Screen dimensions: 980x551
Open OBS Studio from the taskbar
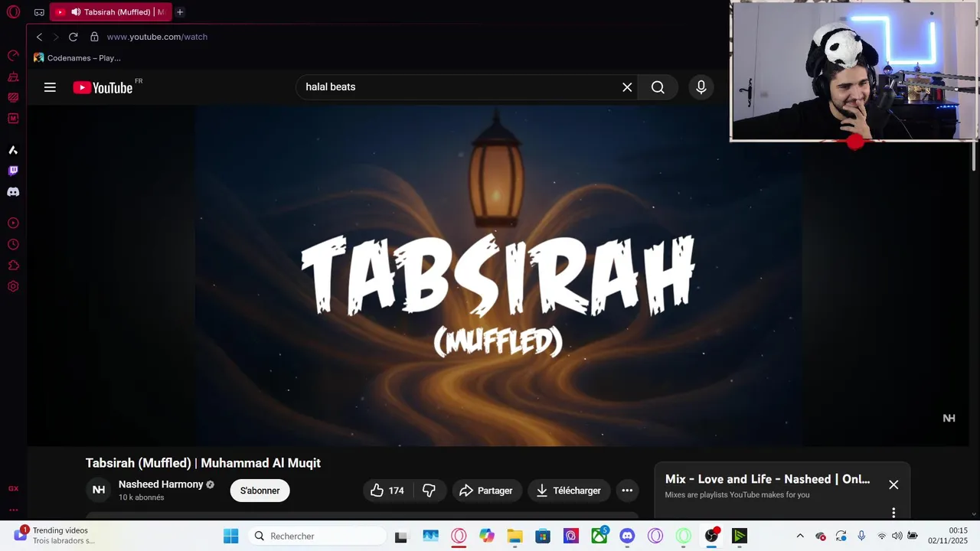point(711,536)
